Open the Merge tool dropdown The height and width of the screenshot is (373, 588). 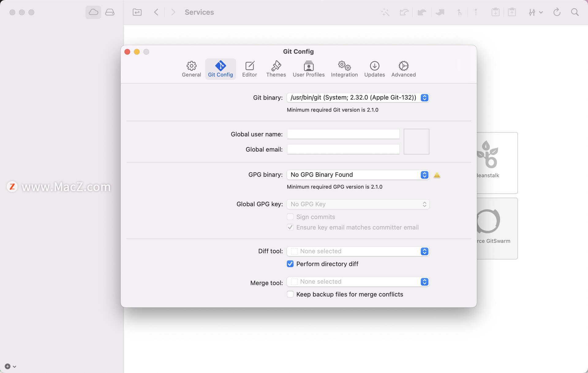pyautogui.click(x=358, y=282)
